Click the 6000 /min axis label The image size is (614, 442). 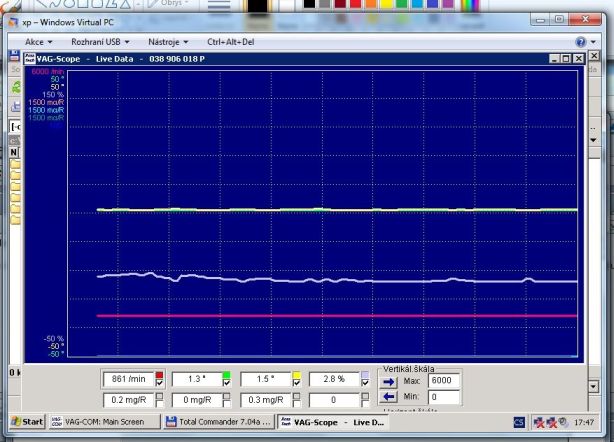(x=47, y=72)
